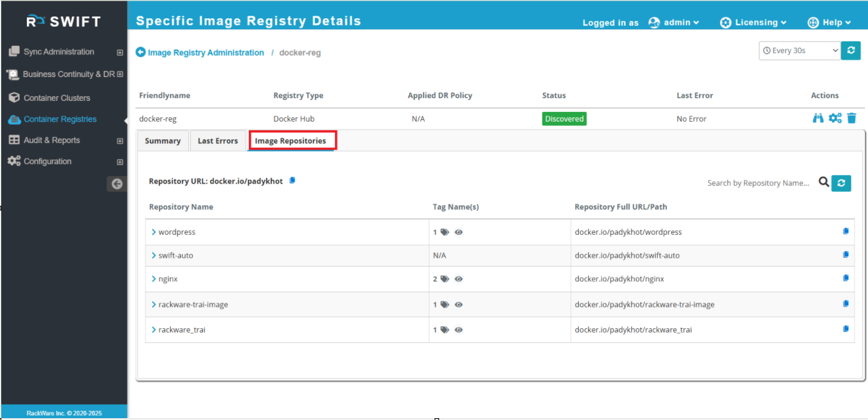Refresh the repository list with the refresh button
The width and height of the screenshot is (868, 420).
841,182
